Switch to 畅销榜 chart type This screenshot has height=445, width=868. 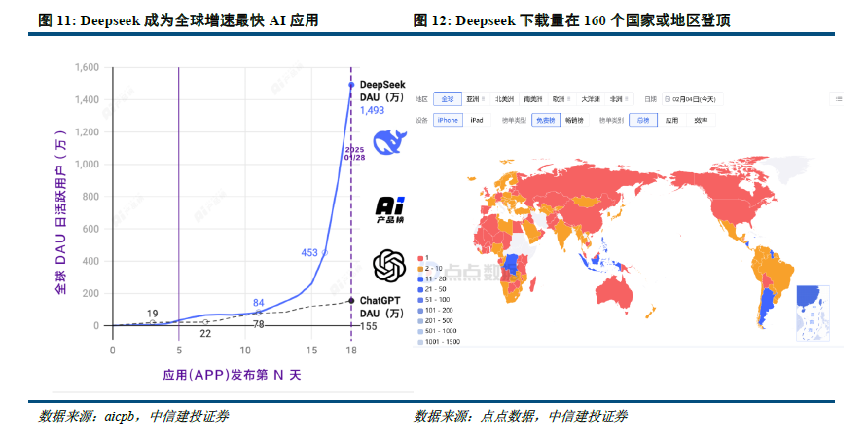(576, 120)
